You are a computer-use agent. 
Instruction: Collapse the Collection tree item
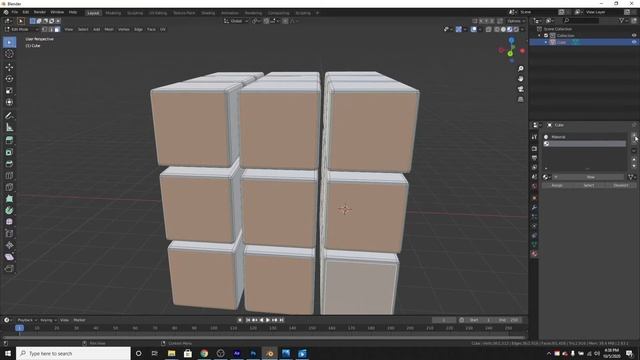540,36
